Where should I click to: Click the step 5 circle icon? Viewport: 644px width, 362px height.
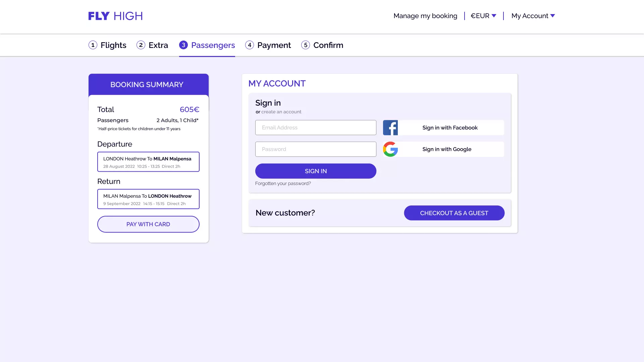tap(306, 45)
